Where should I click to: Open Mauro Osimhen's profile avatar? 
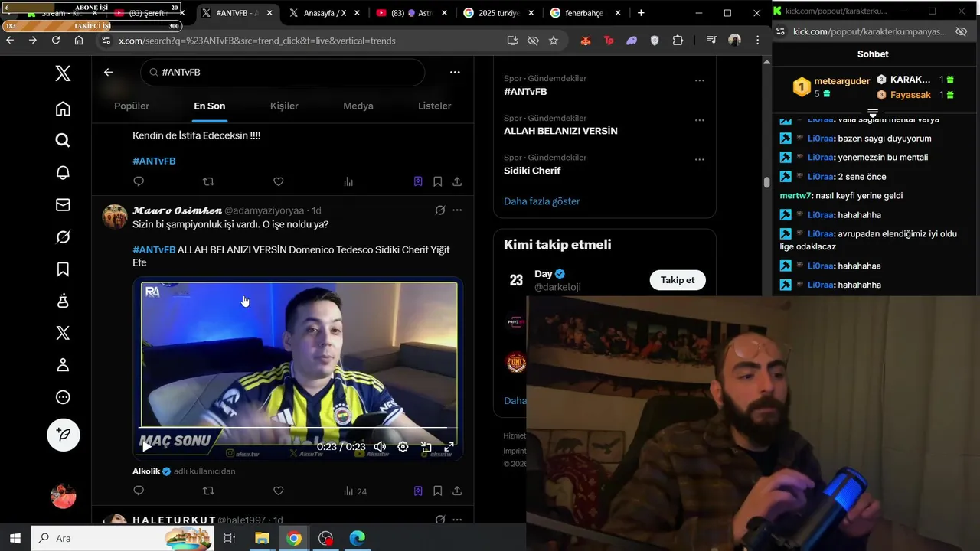[115, 217]
